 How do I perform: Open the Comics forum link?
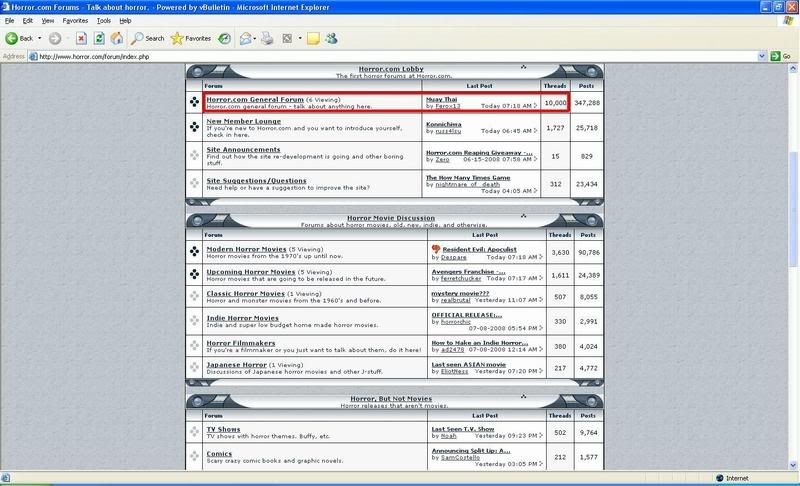pyautogui.click(x=219, y=453)
